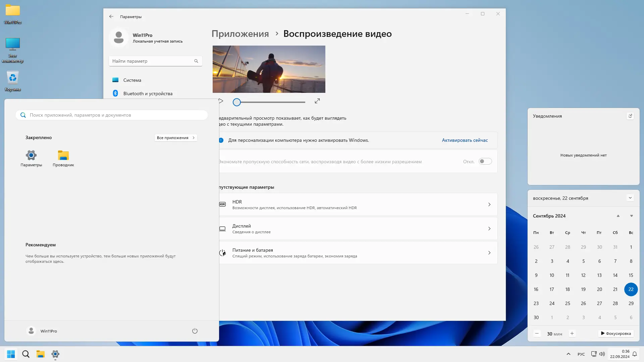
Task: Click the Start menu power icon
Action: click(195, 331)
